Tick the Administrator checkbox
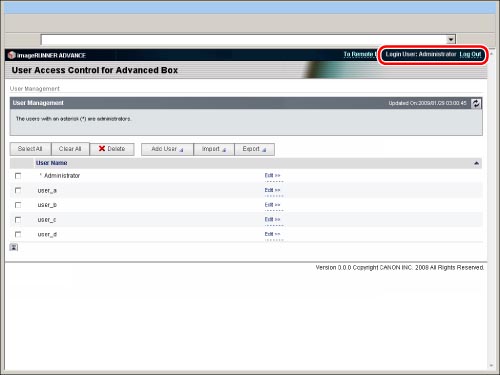Viewport: 500px width, 375px height. (18, 176)
